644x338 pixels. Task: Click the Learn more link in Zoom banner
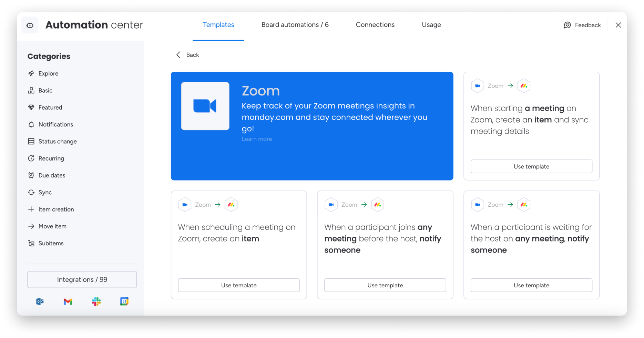tap(257, 139)
